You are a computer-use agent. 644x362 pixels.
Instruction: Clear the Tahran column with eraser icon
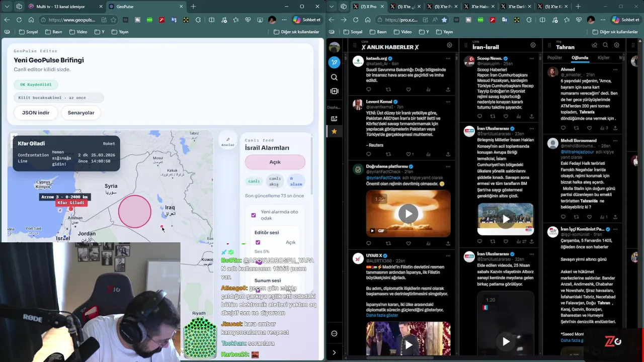click(594, 45)
